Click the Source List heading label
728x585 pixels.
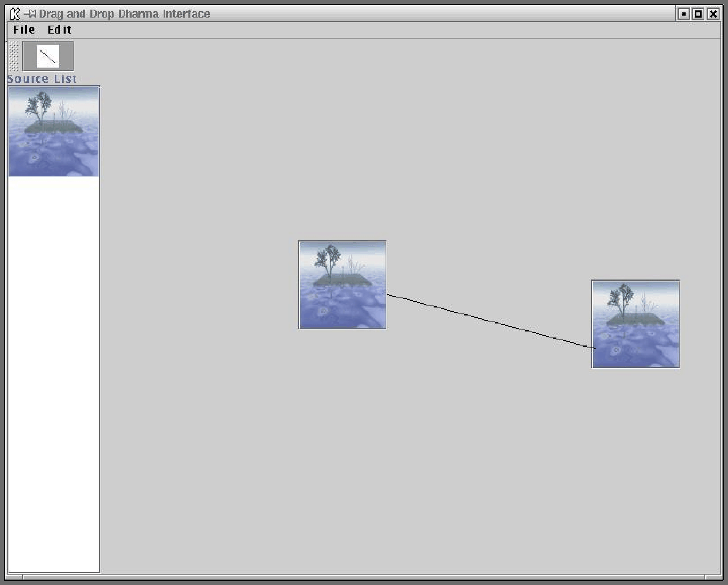coord(42,79)
